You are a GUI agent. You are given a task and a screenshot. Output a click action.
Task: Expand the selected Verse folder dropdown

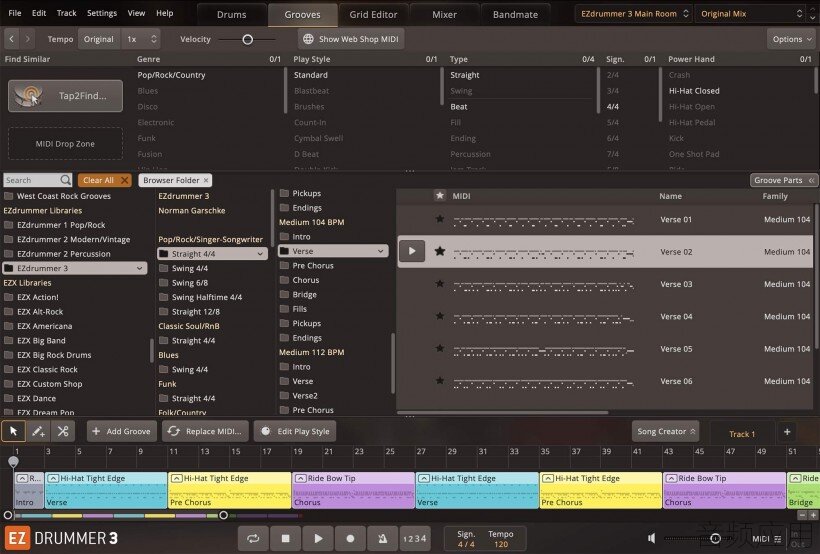(x=380, y=251)
